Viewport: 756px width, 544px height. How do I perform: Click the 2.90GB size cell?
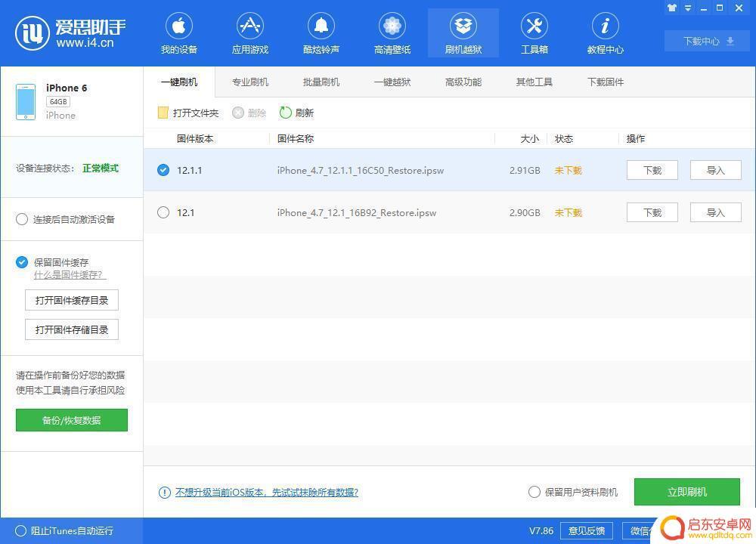(x=525, y=213)
